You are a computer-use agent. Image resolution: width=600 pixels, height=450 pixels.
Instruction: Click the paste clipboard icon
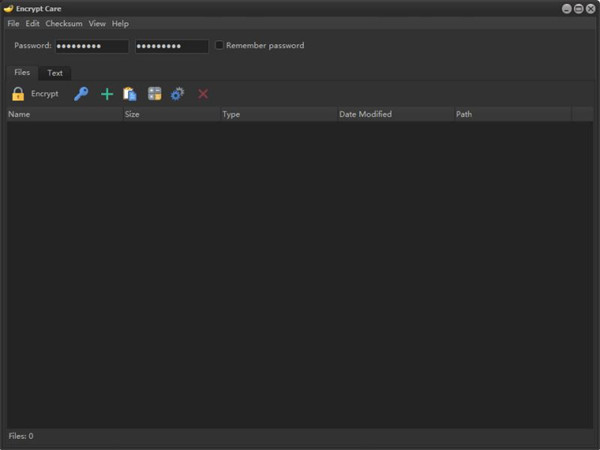point(130,94)
